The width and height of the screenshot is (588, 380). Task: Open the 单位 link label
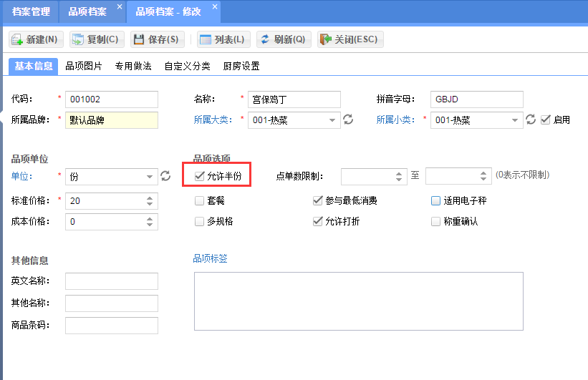pos(21,176)
